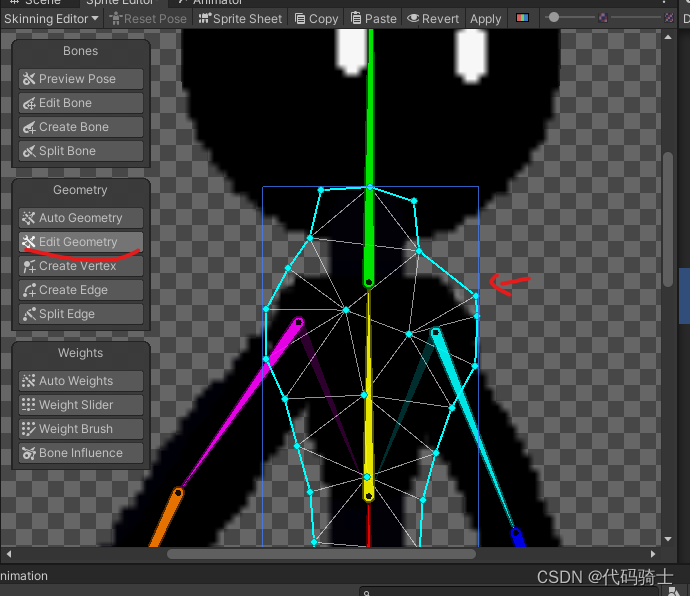Click the Copy clipboard icon
Viewport: 690px width, 596px height.
tap(300, 18)
